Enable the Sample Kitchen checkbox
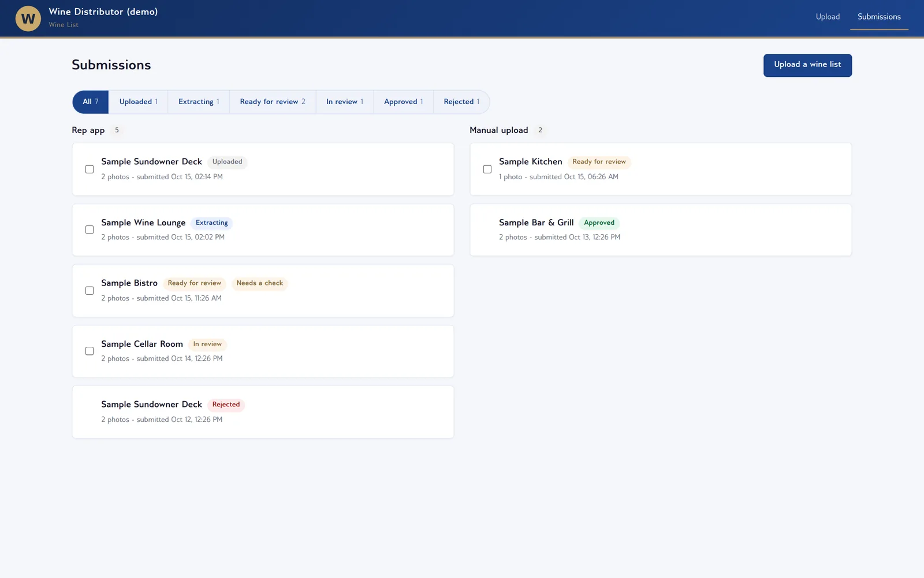 487,169
